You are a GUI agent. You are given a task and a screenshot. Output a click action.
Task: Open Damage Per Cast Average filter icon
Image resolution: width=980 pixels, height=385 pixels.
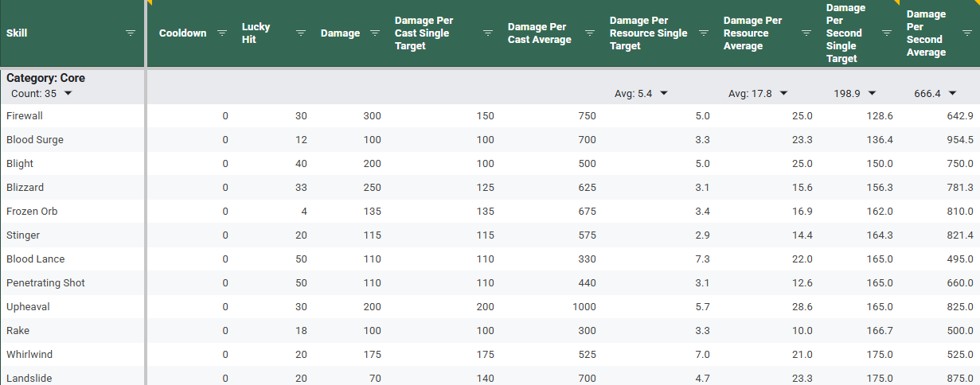590,33
